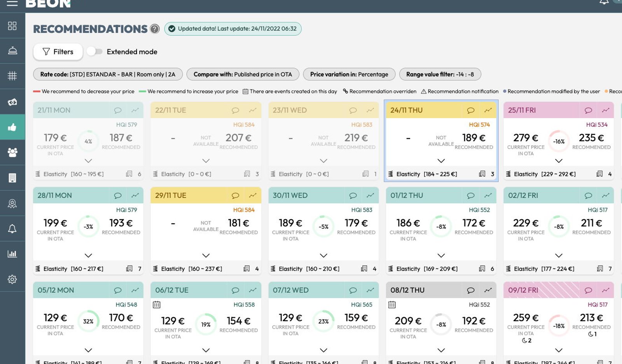Open the bar chart reports sidebar icon
622x364 pixels.
[12, 254]
